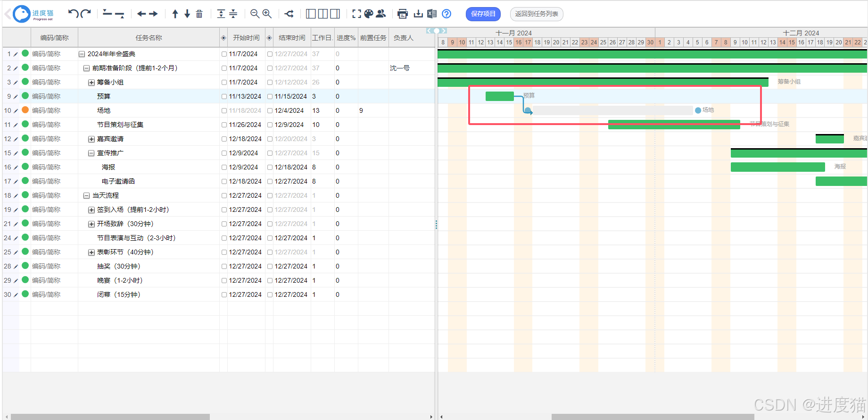Click the 结束时间 column header
The width and height of the screenshot is (868, 420).
coord(292,38)
